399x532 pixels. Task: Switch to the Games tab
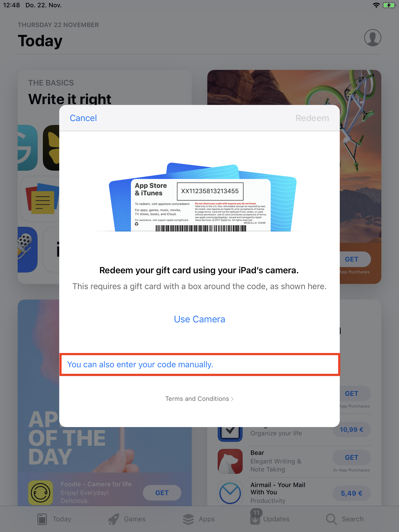coord(127,519)
